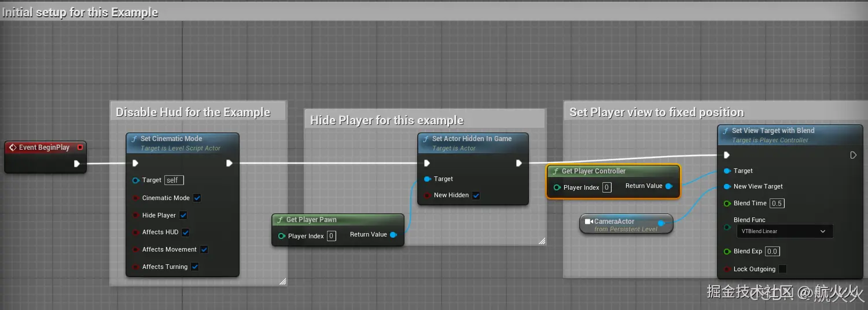Select the Set Cinematic Mode node title

tap(171, 139)
